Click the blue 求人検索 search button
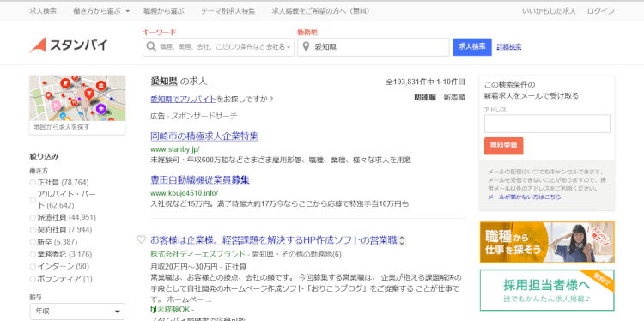This screenshot has width=644, height=321. [x=472, y=47]
